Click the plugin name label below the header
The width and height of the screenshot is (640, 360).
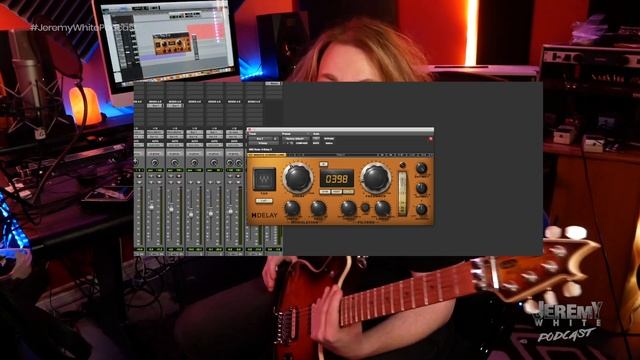click(260, 149)
